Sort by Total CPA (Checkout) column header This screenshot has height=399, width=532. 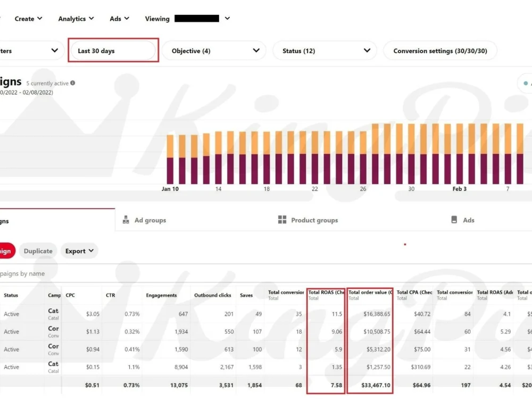[414, 295]
